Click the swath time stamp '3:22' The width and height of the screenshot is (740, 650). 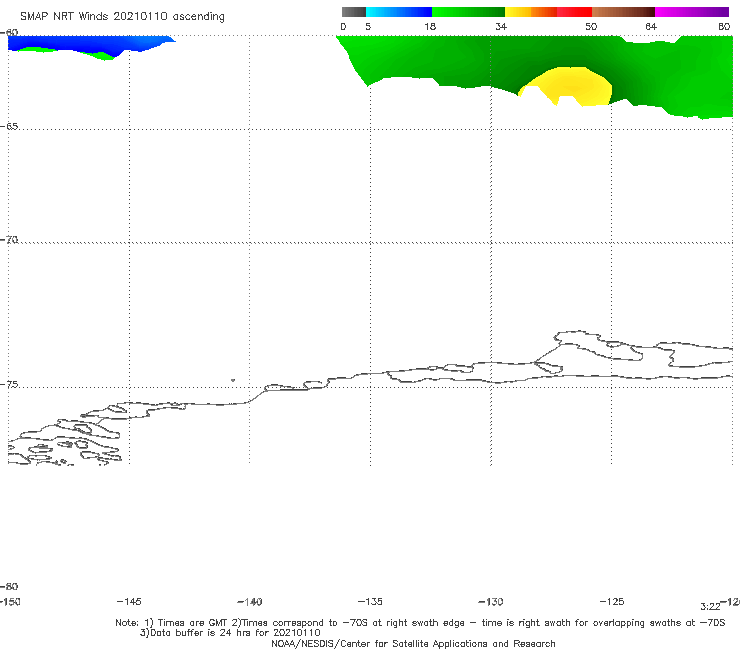710,607
